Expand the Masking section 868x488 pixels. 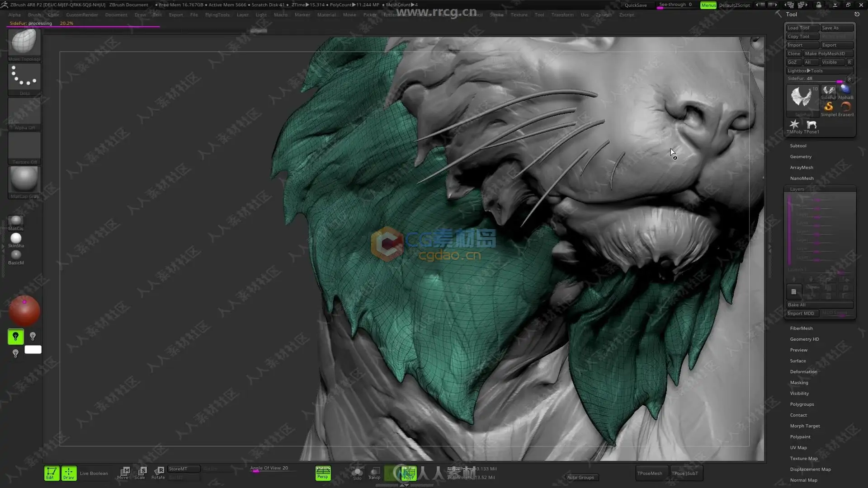tap(799, 382)
